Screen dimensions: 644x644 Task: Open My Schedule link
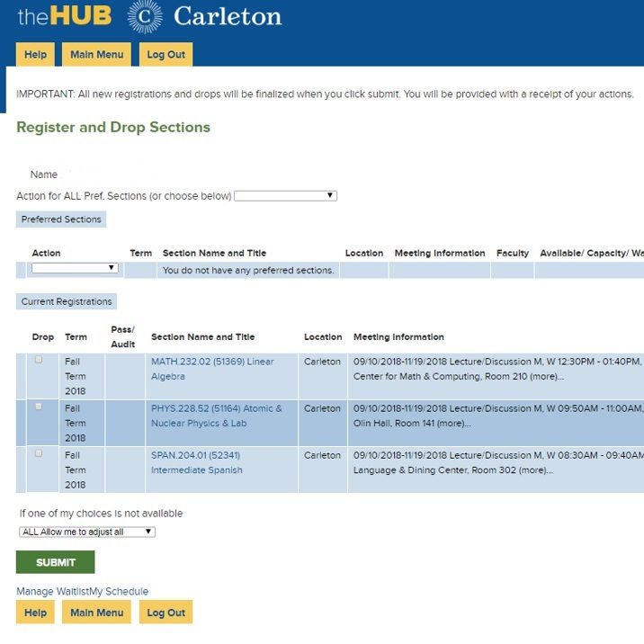[x=119, y=592]
